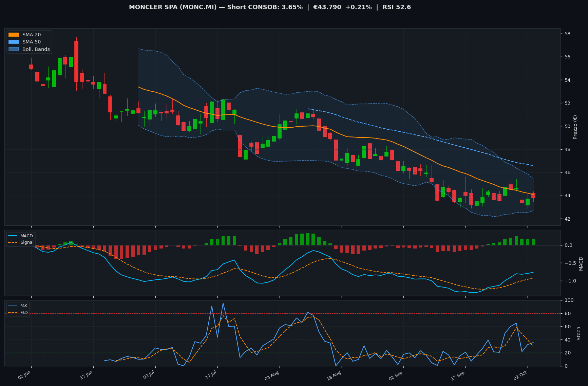Click the 48 price axis value

(567, 149)
